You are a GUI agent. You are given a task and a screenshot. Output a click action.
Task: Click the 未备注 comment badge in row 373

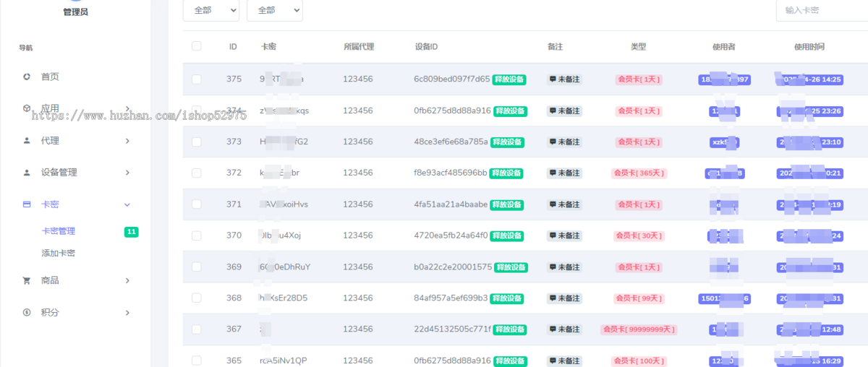pyautogui.click(x=564, y=142)
